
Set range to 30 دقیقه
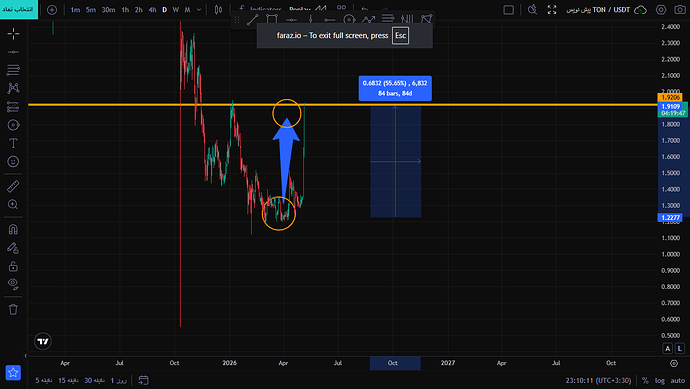point(94,380)
